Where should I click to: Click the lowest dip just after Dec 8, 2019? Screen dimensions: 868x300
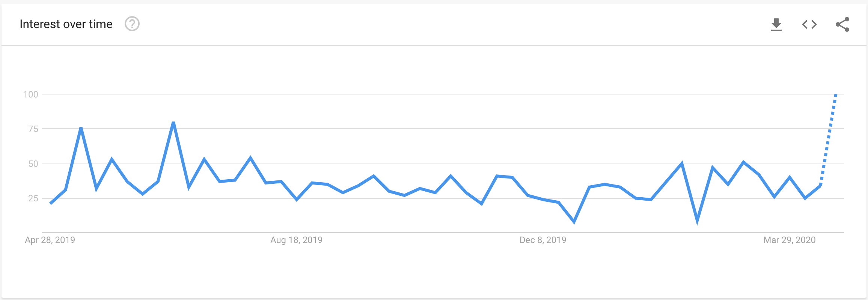[574, 222]
